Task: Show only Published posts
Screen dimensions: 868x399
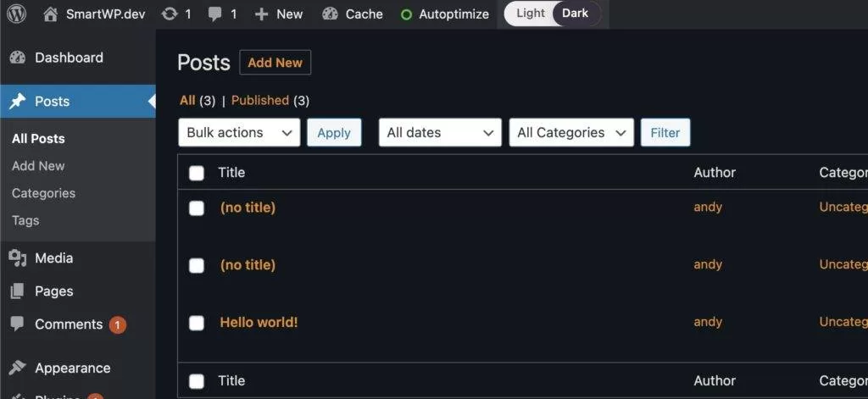Action: 260,100
